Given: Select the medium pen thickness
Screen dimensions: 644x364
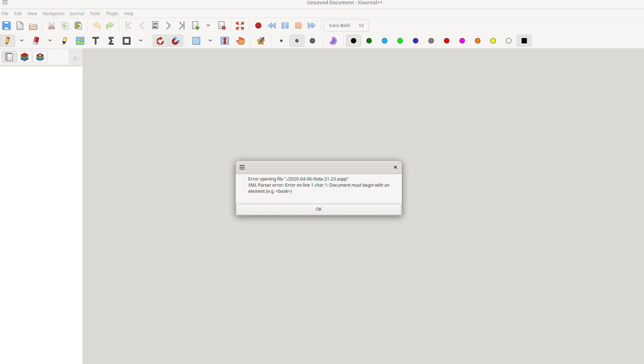Looking at the screenshot, I should pos(297,41).
